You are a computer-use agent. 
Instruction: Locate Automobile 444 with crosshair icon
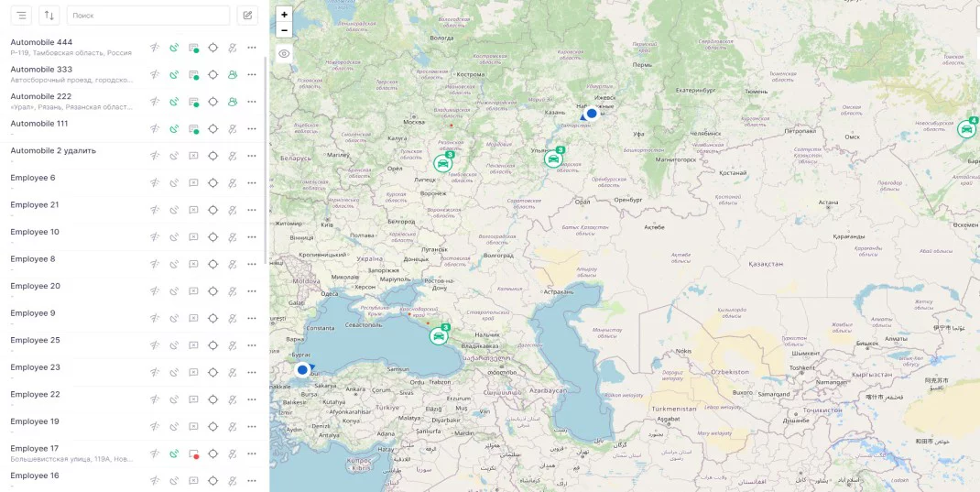[x=213, y=48]
